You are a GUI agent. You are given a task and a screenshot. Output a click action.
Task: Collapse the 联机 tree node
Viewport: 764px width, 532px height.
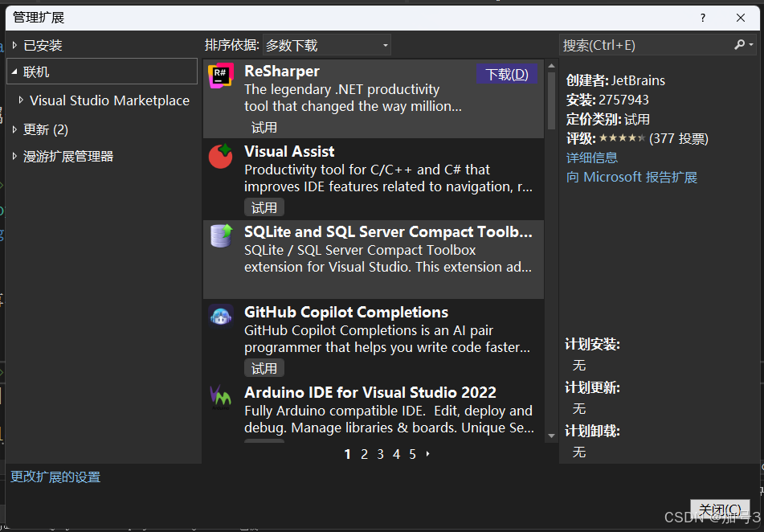tap(14, 72)
